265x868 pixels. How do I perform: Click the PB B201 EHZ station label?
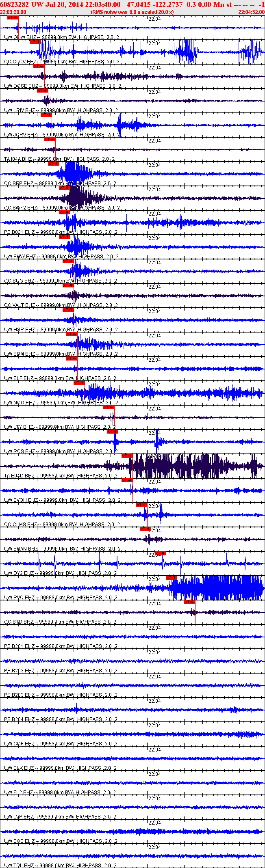pyautogui.click(x=20, y=646)
